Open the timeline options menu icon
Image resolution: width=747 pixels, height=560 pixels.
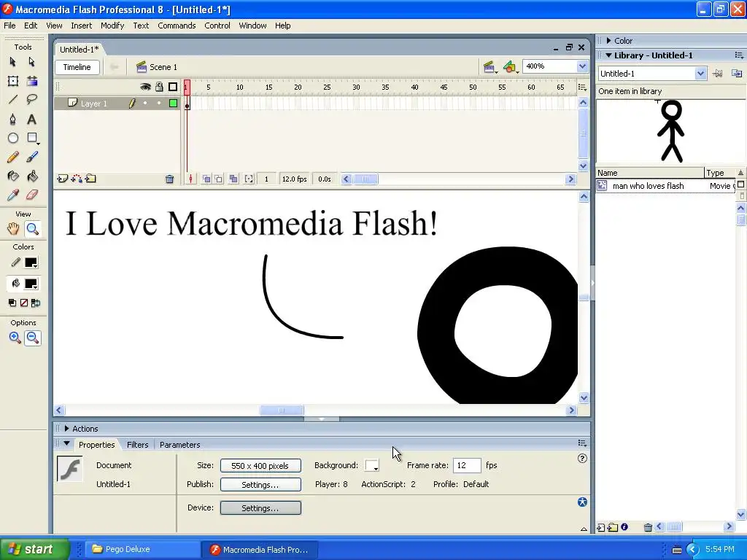[582, 87]
